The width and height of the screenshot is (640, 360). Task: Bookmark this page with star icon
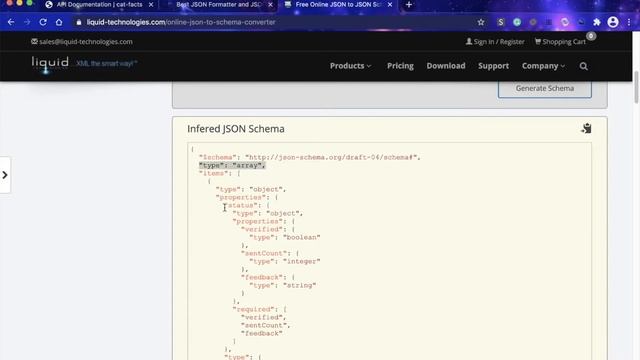[481, 22]
